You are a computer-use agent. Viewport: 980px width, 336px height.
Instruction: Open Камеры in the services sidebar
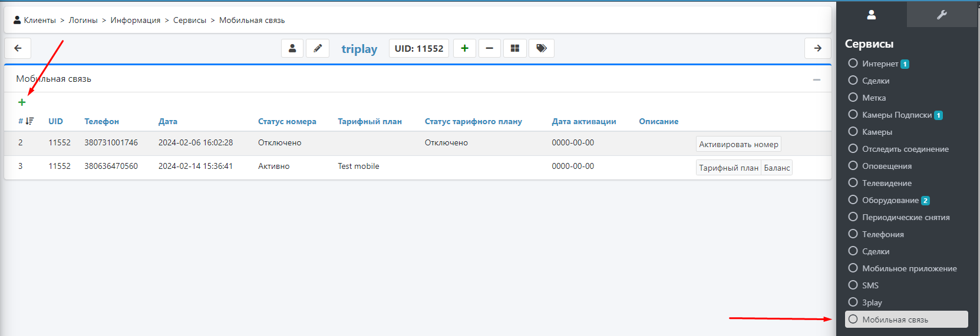(908, 132)
